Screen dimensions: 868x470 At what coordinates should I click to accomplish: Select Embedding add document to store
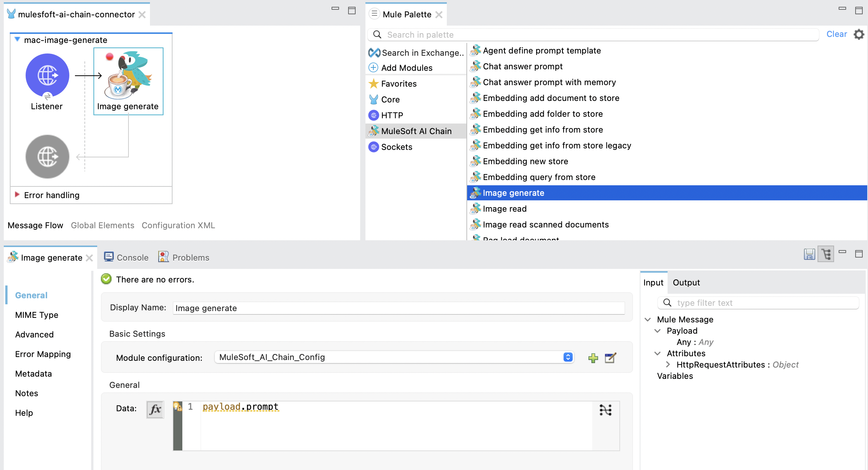point(544,98)
